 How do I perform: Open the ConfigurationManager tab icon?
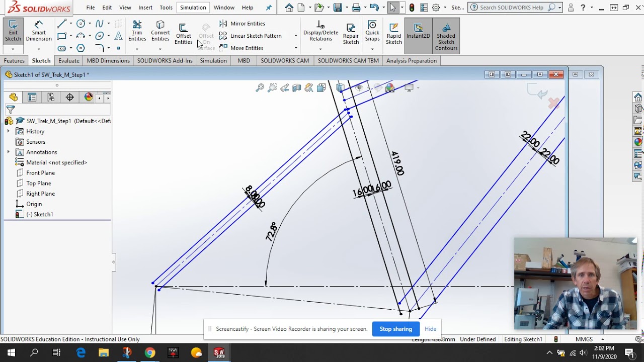pyautogui.click(x=51, y=98)
